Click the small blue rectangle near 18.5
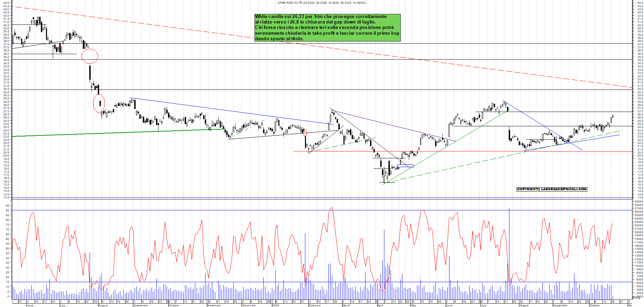The height and width of the screenshot is (307, 644). pyautogui.click(x=405, y=166)
